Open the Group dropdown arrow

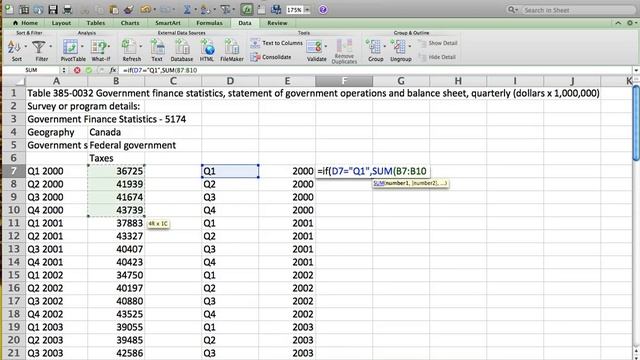(x=384, y=47)
